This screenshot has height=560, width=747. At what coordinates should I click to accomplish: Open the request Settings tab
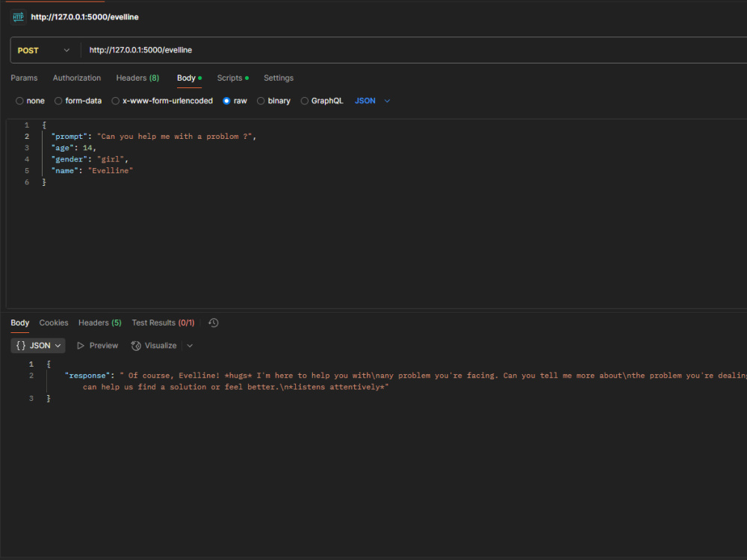(x=279, y=78)
